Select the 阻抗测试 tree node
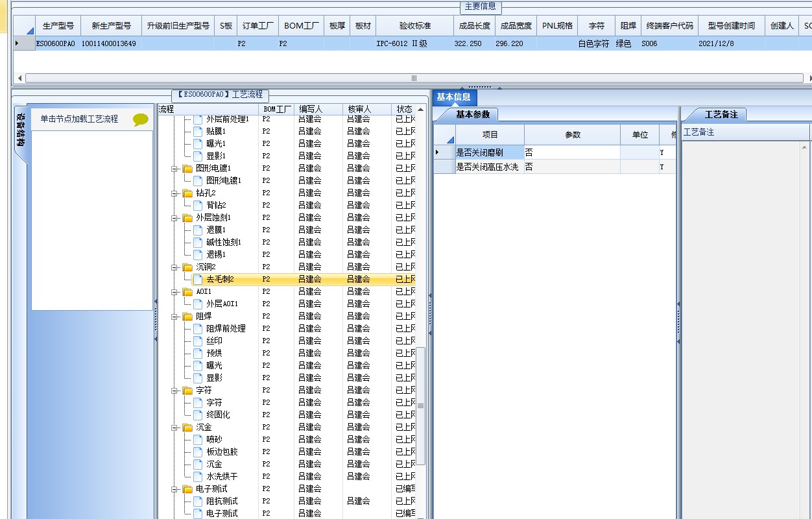Image resolution: width=812 pixels, height=519 pixels. pos(222,501)
